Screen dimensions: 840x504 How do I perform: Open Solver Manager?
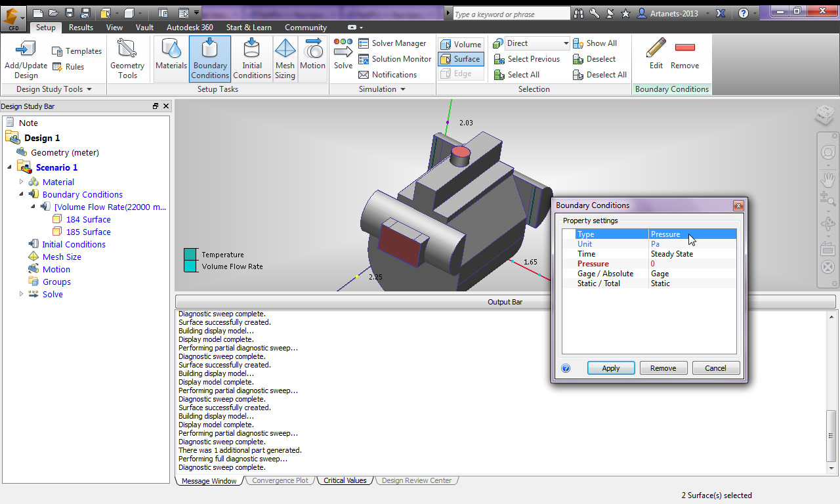click(392, 43)
